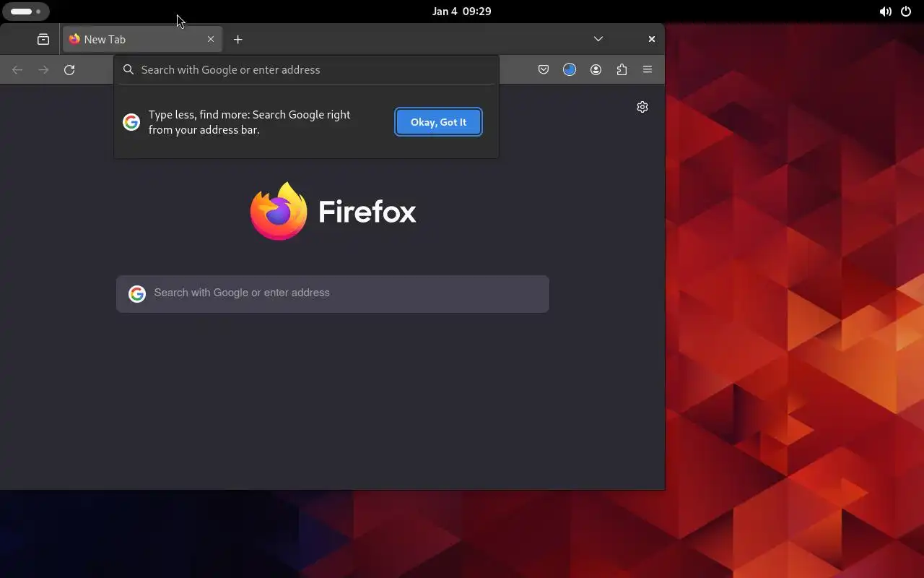Reload the current page
This screenshot has height=578, width=924.
tap(69, 69)
